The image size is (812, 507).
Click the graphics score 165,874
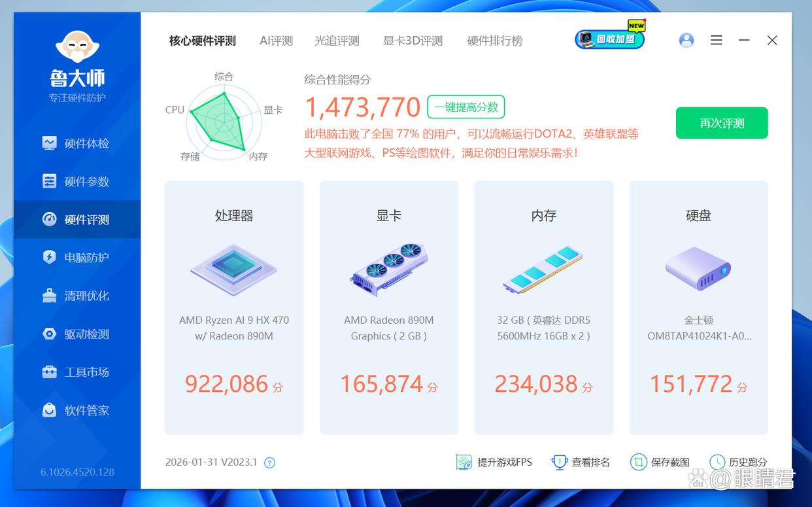(382, 383)
